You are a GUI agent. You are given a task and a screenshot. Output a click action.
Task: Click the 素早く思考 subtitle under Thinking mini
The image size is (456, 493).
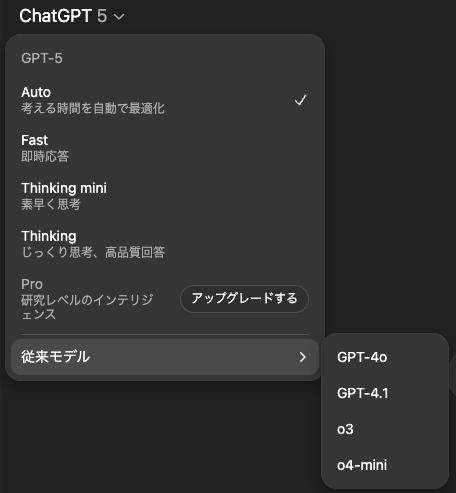click(51, 204)
